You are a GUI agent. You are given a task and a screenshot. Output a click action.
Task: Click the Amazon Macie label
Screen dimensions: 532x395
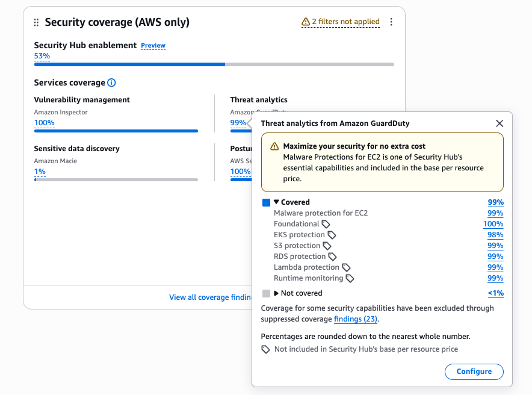(x=55, y=161)
